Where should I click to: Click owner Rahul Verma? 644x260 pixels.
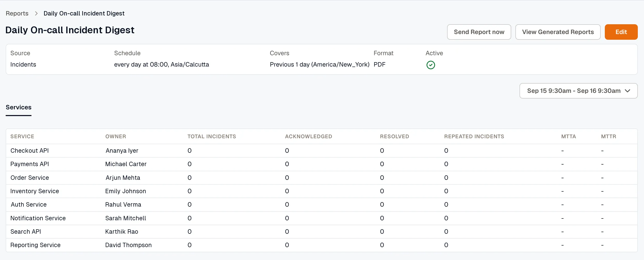pos(123,205)
